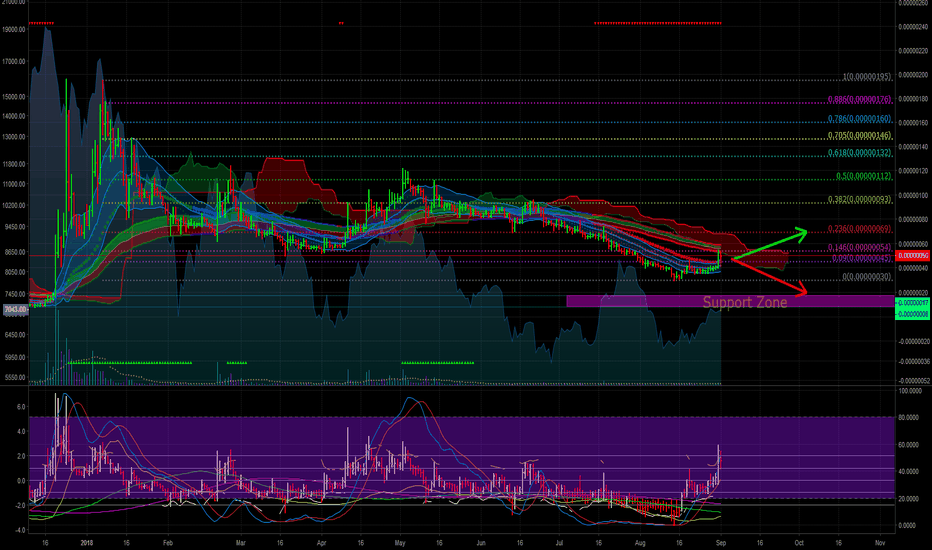This screenshot has width=932, height=550.
Task: Click 6.0 on the oscillator left scale
Action: point(21,407)
